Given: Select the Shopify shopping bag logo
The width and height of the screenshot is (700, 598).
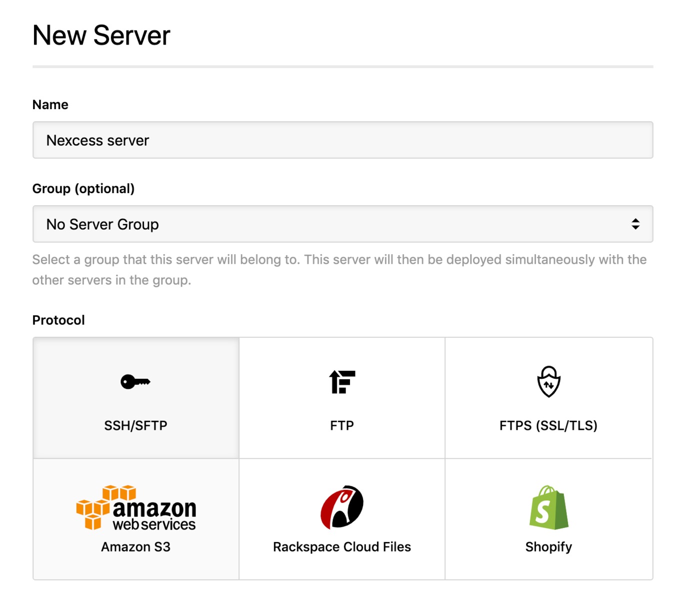Looking at the screenshot, I should [x=548, y=507].
